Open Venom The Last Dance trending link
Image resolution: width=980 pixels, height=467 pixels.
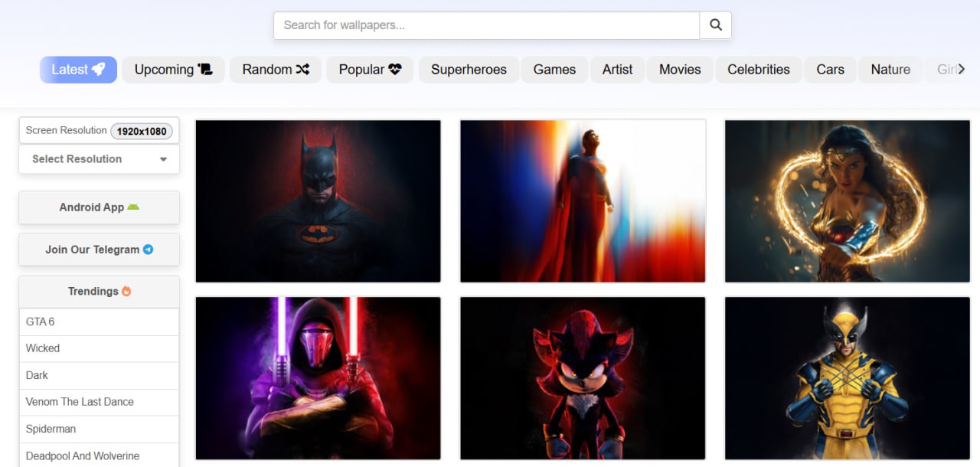pyautogui.click(x=80, y=402)
